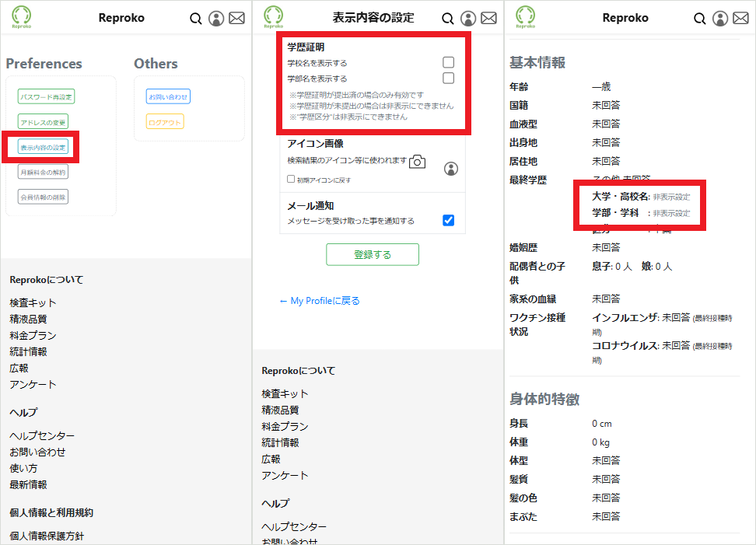Click the envelope icon on the settings page
756x545 pixels.
[488, 18]
